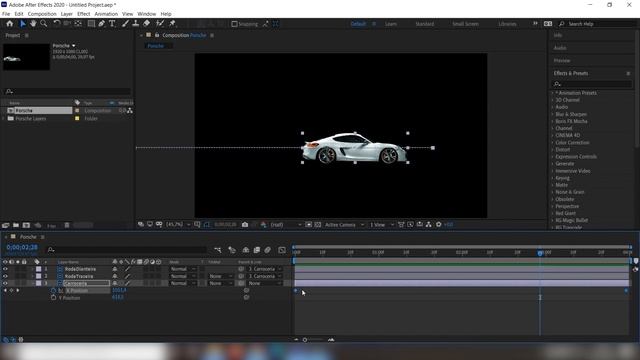The width and height of the screenshot is (640, 360).
Task: Toggle Frame Blending enable icon in timeline
Action: point(257,250)
